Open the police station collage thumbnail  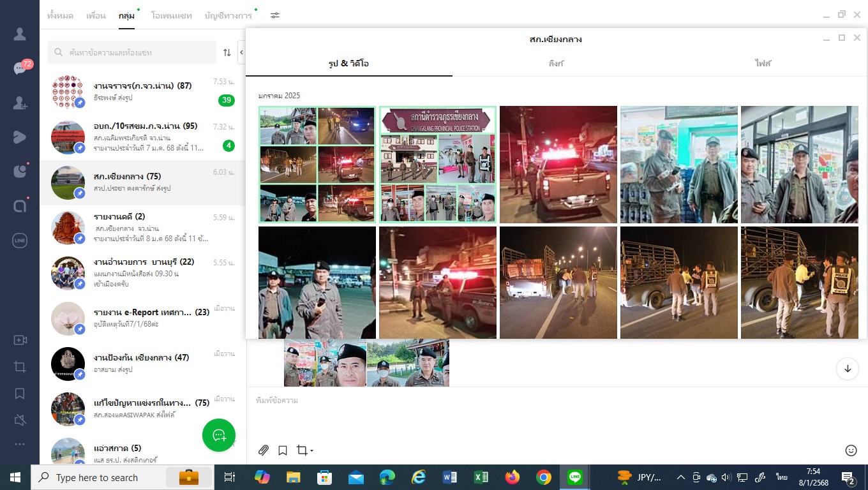[437, 164]
